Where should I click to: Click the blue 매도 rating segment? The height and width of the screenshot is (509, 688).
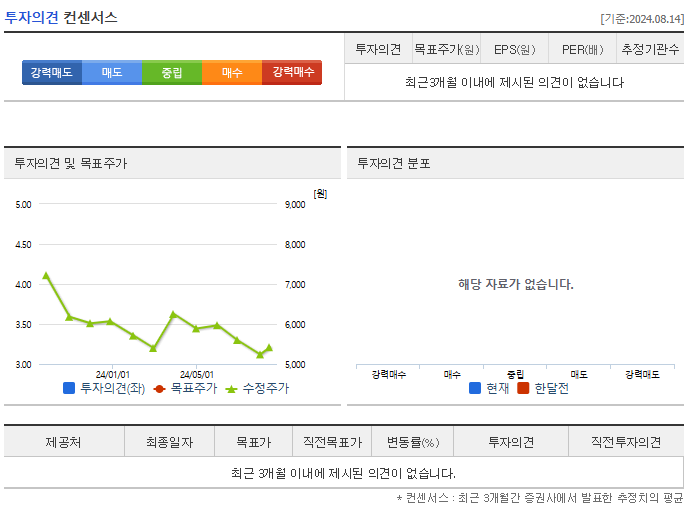click(x=112, y=72)
